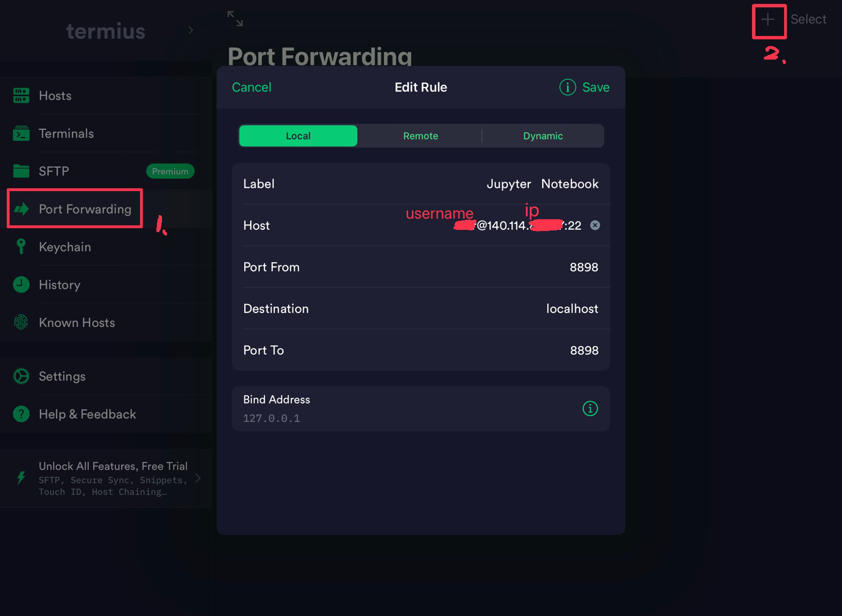The image size is (842, 616).
Task: Click the Hosts server icon in sidebar
Action: pos(21,96)
